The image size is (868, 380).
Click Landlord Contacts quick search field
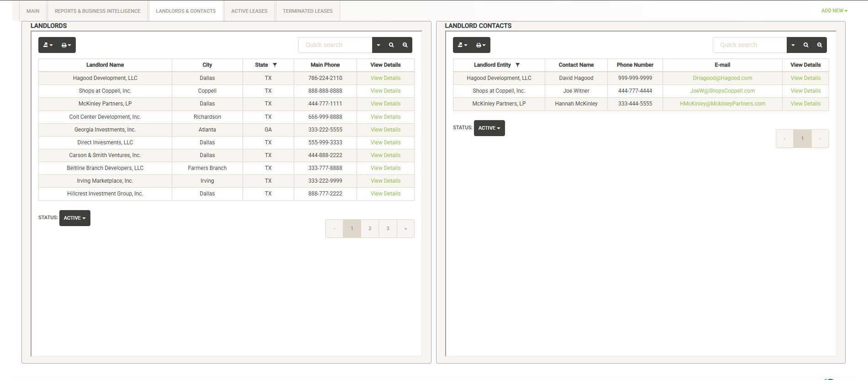749,45
